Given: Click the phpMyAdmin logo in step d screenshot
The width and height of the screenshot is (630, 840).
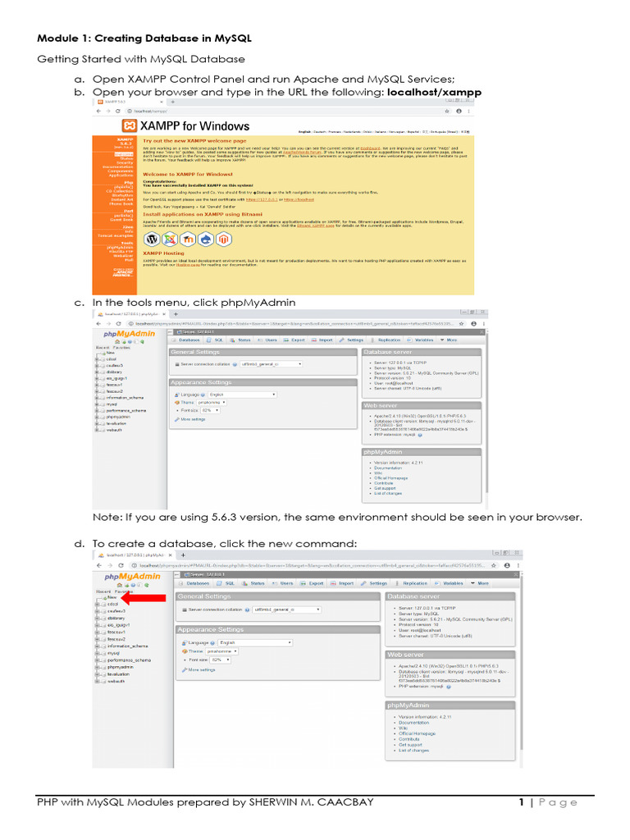Looking at the screenshot, I should [132, 577].
